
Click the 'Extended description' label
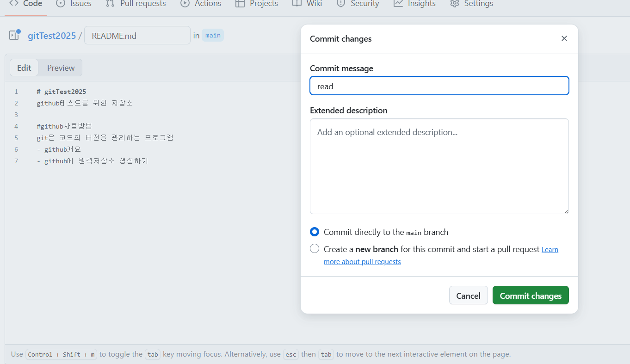click(x=349, y=111)
